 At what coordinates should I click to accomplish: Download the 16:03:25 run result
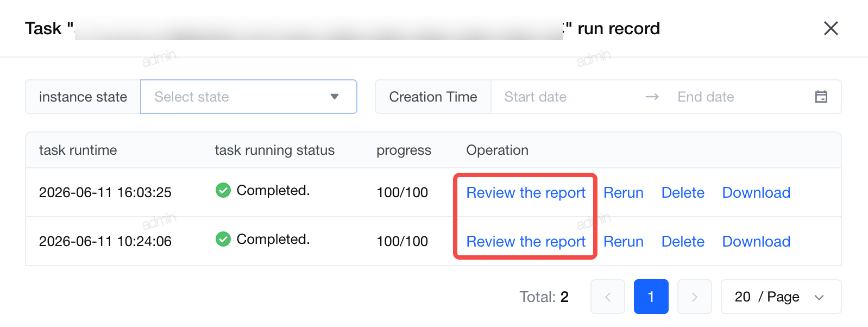point(756,193)
